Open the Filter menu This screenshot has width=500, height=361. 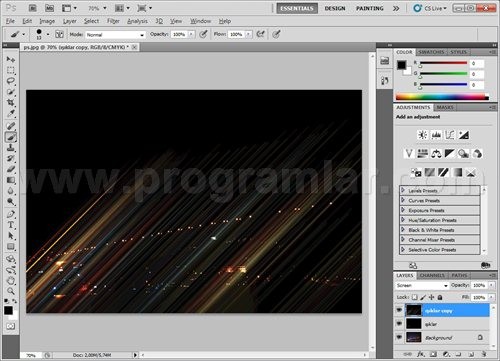(113, 21)
